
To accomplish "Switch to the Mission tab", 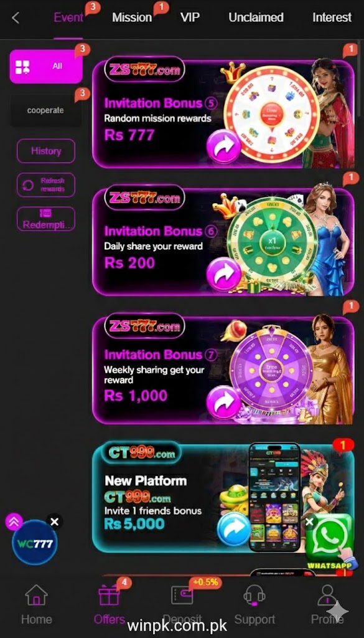I will (132, 17).
